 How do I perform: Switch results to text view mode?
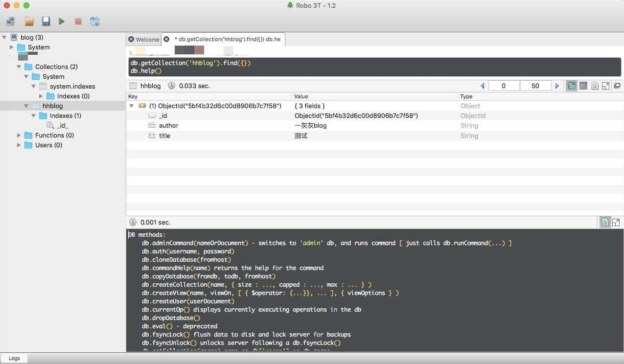click(595, 86)
